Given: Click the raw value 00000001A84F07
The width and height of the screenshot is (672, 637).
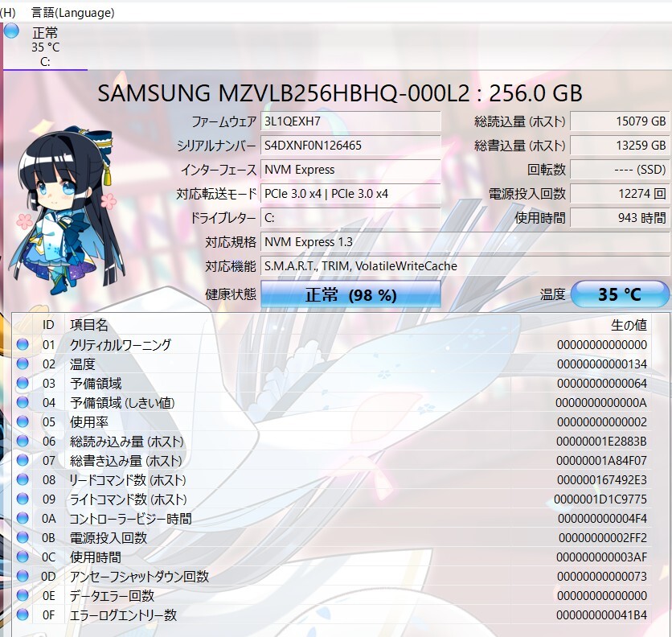Looking at the screenshot, I should point(602,460).
